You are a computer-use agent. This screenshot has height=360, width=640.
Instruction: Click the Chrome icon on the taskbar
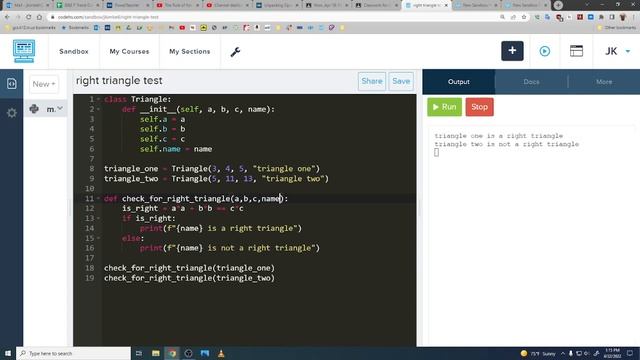coord(172,353)
